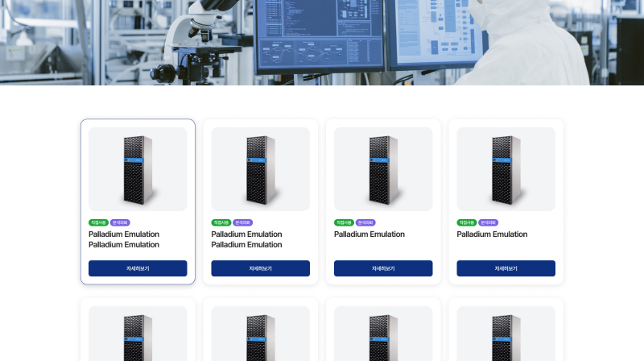Select purple 분석의뢰 tag on the first card
The image size is (644, 361).
(120, 222)
